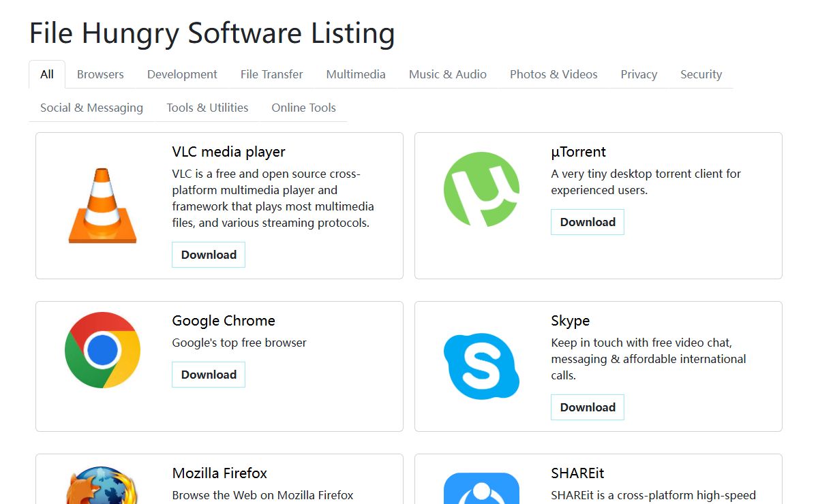818x504 pixels.
Task: Select the All tab
Action: coord(47,74)
